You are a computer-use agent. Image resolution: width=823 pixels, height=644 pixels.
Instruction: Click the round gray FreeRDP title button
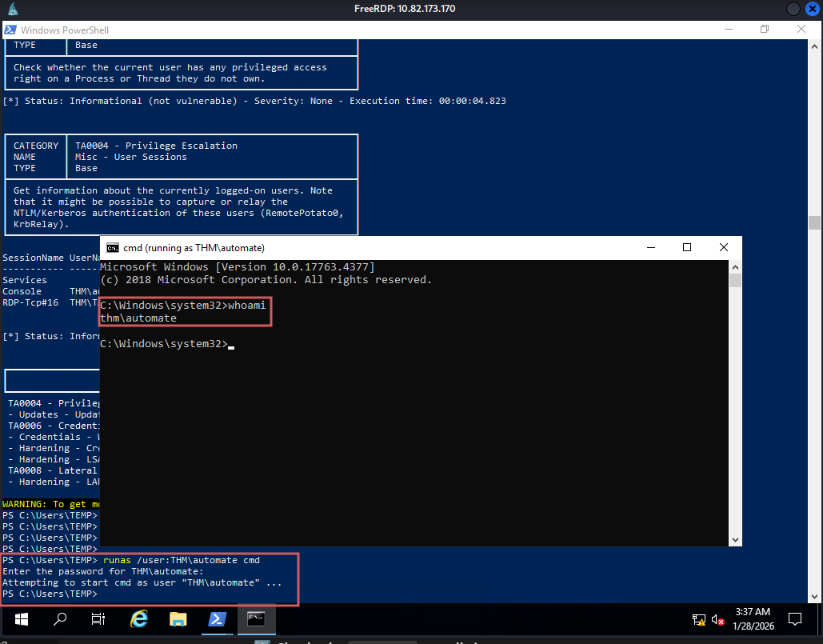[x=793, y=9]
